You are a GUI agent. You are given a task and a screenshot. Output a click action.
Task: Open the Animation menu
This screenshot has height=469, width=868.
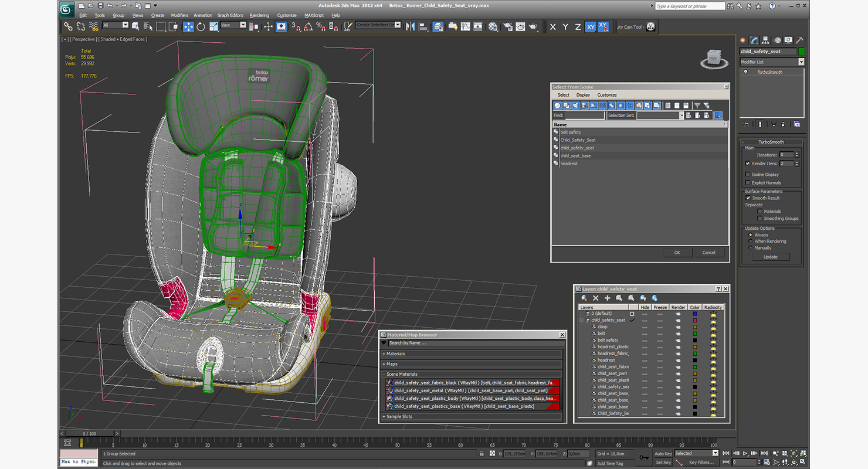point(203,15)
